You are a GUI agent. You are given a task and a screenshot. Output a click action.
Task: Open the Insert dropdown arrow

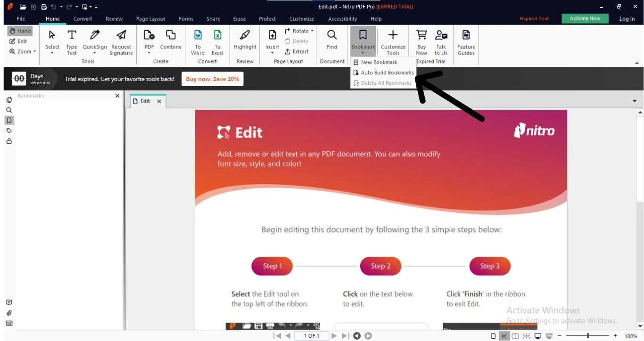[x=272, y=52]
